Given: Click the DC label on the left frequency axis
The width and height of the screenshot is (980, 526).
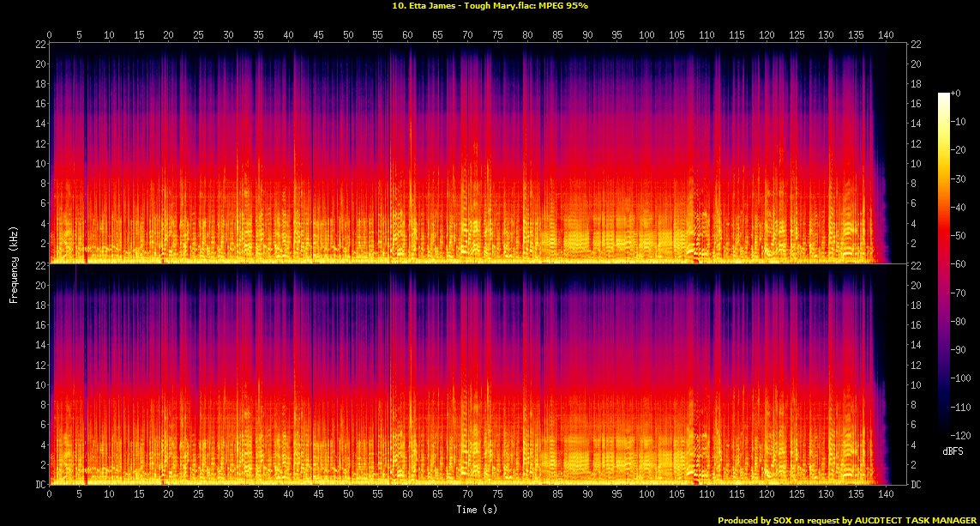Looking at the screenshot, I should [x=39, y=485].
